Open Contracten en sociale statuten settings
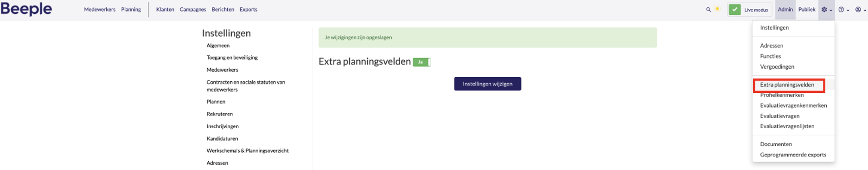The width and height of the screenshot is (868, 170). (x=246, y=86)
